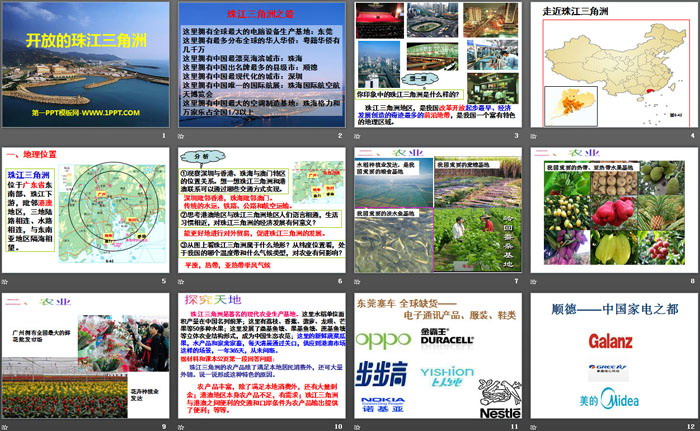Viewport: 700px width, 431px height.
Task: Select slide 1 titled 开放的珠江三角洲
Action: [x=86, y=64]
